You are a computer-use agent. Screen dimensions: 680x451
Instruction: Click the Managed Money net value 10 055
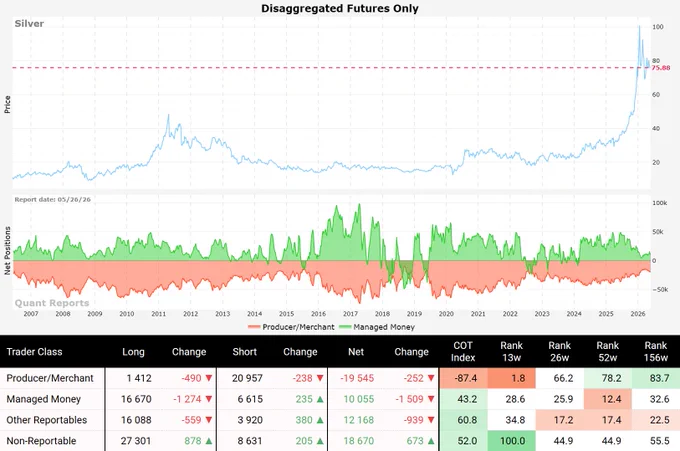(x=359, y=399)
